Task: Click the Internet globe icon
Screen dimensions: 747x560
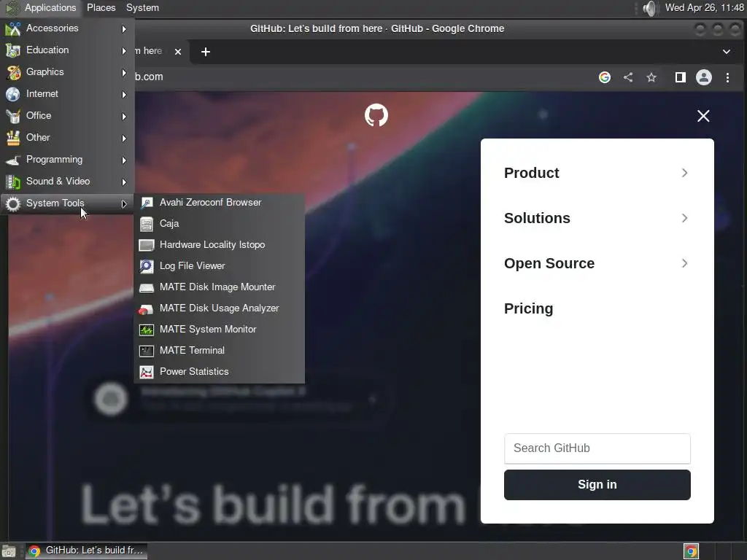Action: [x=13, y=94]
